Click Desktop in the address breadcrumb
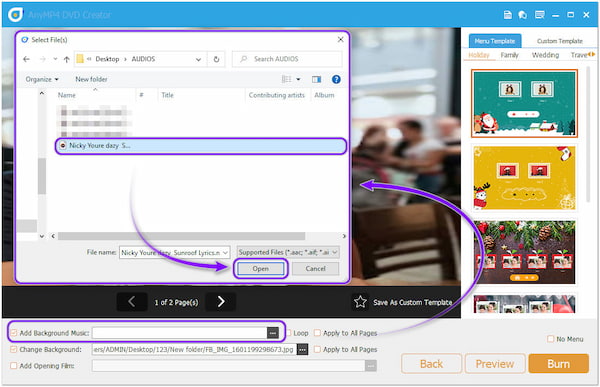Image resolution: width=600 pixels, height=387 pixels. [107, 59]
